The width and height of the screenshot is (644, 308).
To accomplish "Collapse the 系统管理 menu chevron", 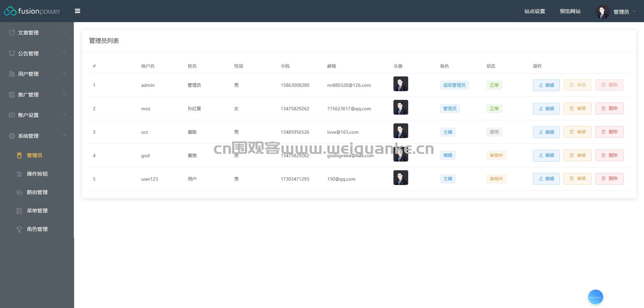I will click(64, 135).
